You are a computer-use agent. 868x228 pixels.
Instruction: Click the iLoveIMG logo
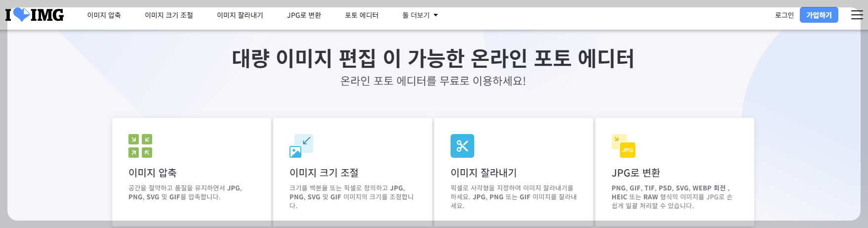[x=35, y=15]
